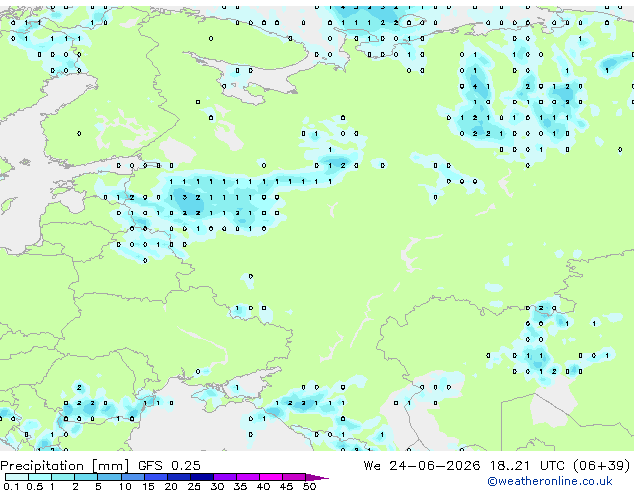
Task: Click the date text '24-06-2026'
Action: click(x=435, y=466)
